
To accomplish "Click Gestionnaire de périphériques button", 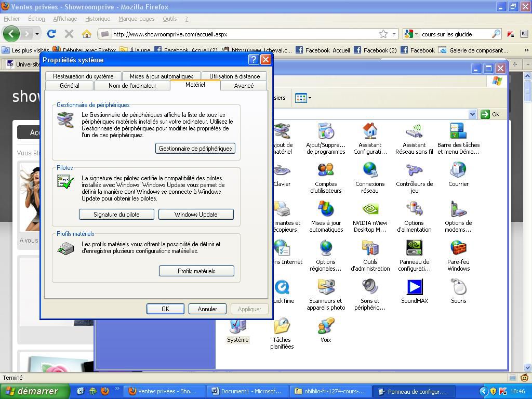I will (x=195, y=149).
